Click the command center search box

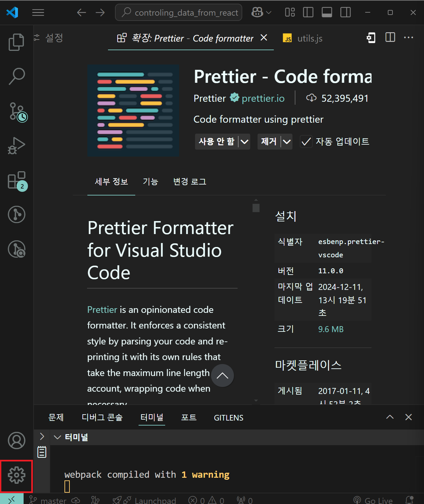tap(179, 13)
